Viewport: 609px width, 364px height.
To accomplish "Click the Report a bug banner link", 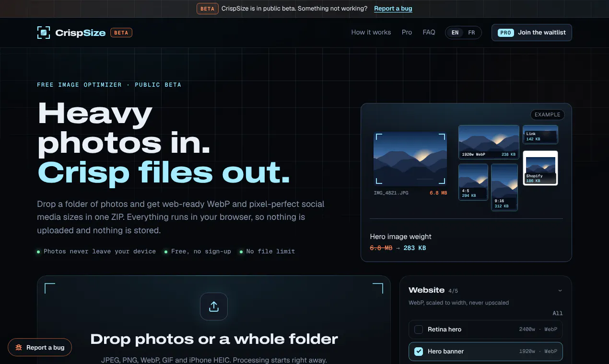I will coord(393,9).
